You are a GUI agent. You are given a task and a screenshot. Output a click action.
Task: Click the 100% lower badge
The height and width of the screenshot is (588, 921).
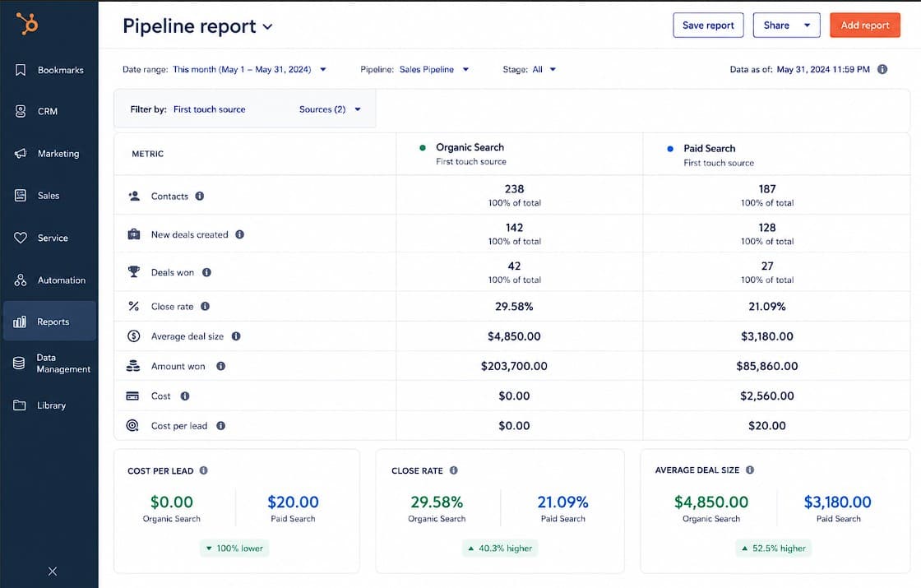(234, 548)
